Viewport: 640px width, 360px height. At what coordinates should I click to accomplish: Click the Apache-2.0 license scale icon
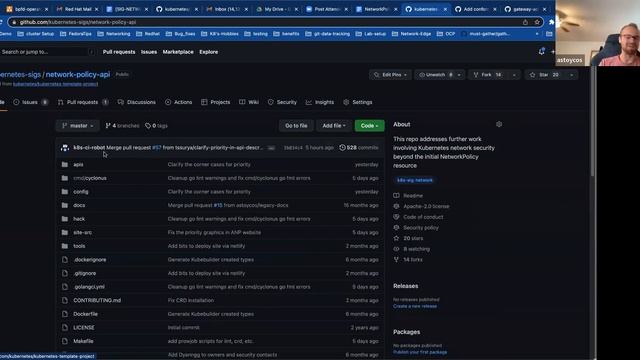click(x=396, y=206)
